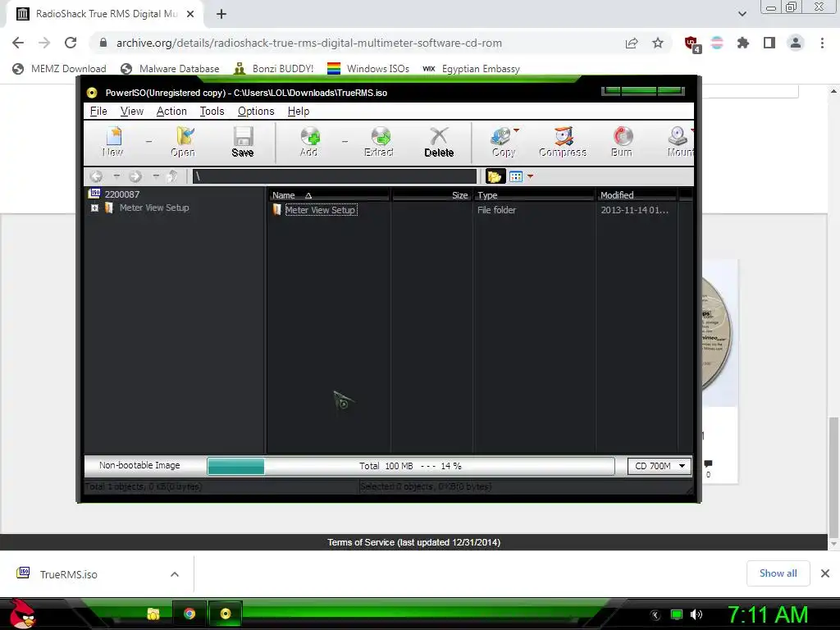Expand the TrueRMS.iso download options chevron
This screenshot has width=840, height=630.
click(x=175, y=574)
